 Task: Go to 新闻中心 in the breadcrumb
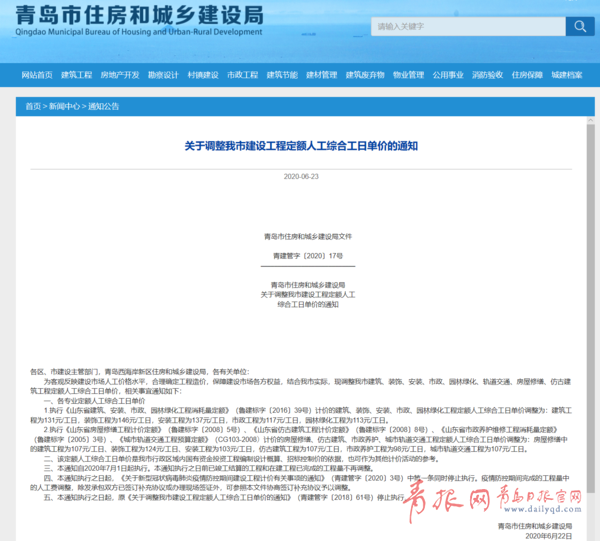coord(65,106)
